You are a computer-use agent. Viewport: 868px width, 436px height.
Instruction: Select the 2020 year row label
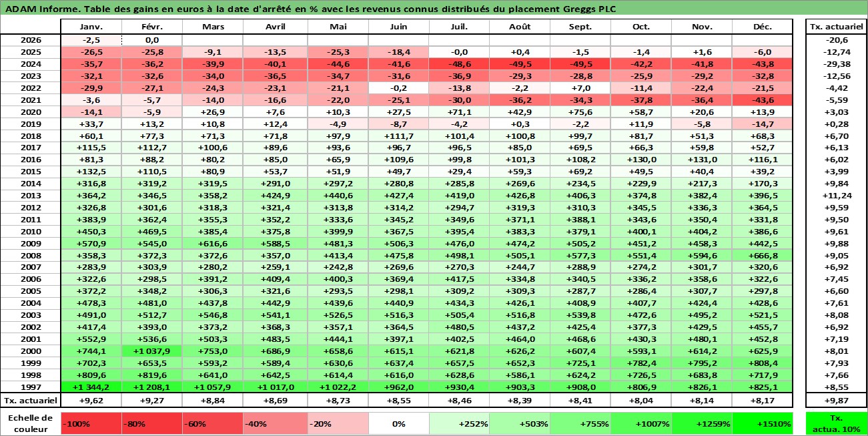point(29,112)
